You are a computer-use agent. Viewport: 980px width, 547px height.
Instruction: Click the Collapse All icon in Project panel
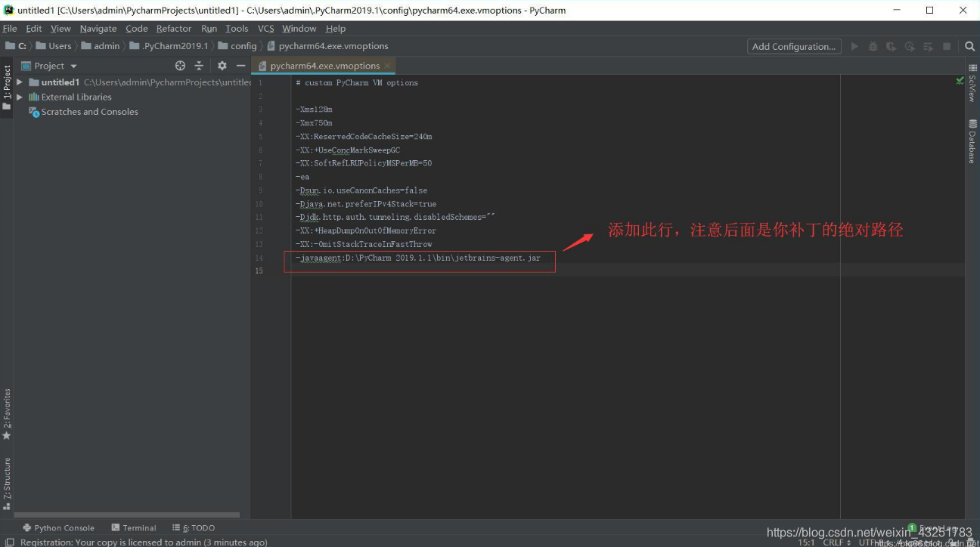pyautogui.click(x=199, y=66)
